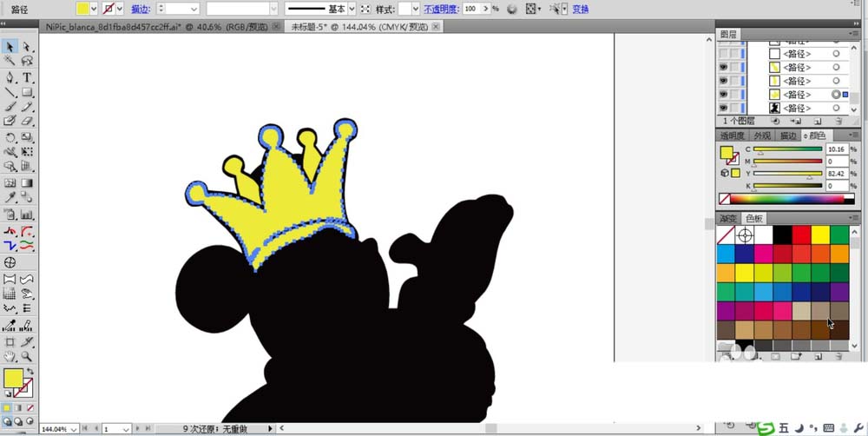Select the Line Segment tool
The height and width of the screenshot is (436, 868).
pyautogui.click(x=10, y=92)
